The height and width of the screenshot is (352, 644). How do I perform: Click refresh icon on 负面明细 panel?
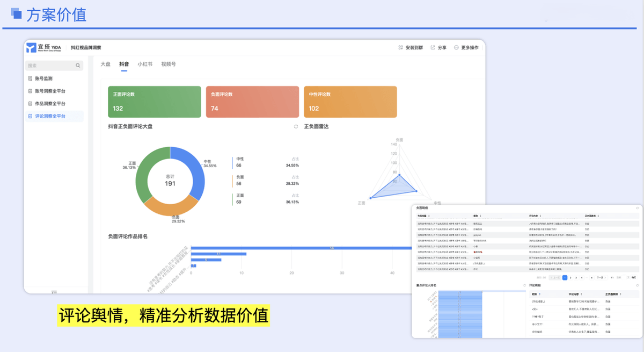tap(637, 207)
